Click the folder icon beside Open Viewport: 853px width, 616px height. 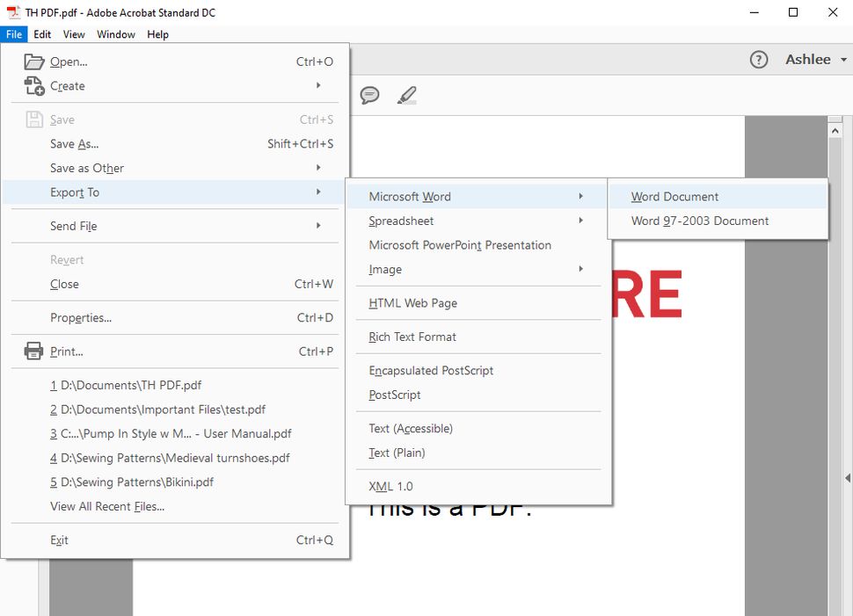point(33,61)
